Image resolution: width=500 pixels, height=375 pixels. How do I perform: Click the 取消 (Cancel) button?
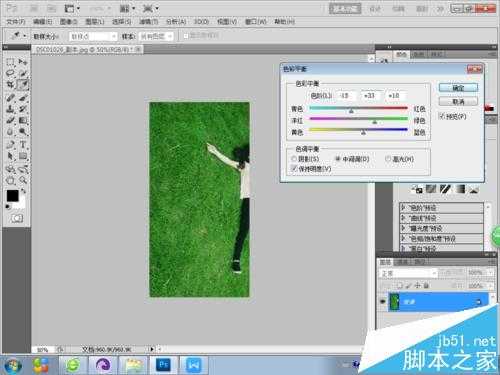(x=458, y=102)
